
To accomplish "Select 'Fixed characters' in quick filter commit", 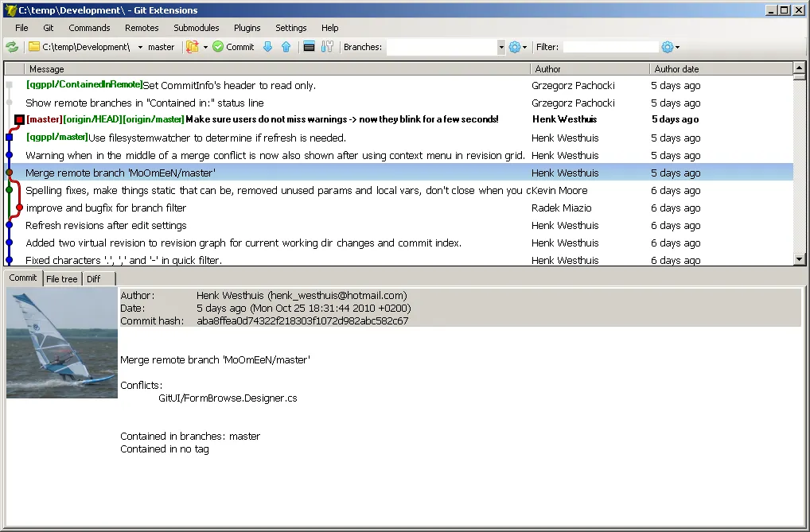I will [399, 259].
